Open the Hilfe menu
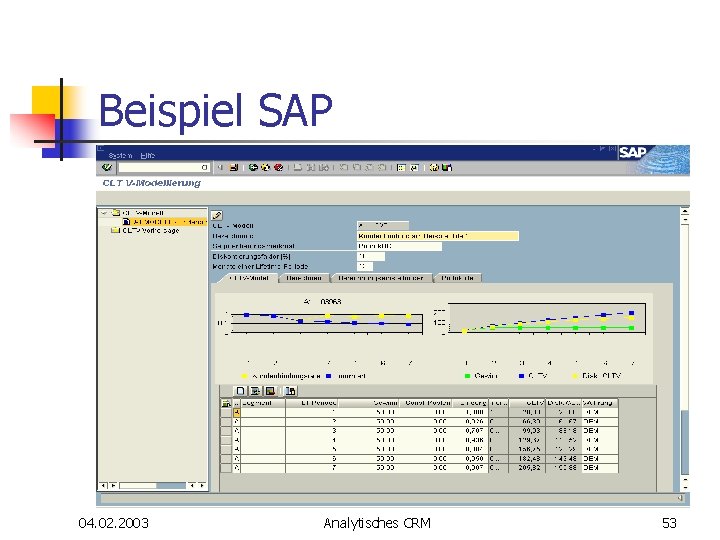Image resolution: width=720 pixels, height=540 pixels. [147, 156]
